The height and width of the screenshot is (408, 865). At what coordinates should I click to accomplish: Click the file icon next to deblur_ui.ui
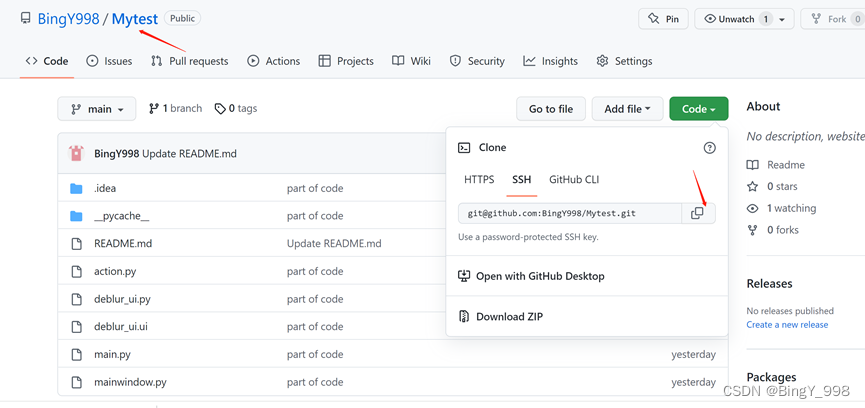[77, 327]
